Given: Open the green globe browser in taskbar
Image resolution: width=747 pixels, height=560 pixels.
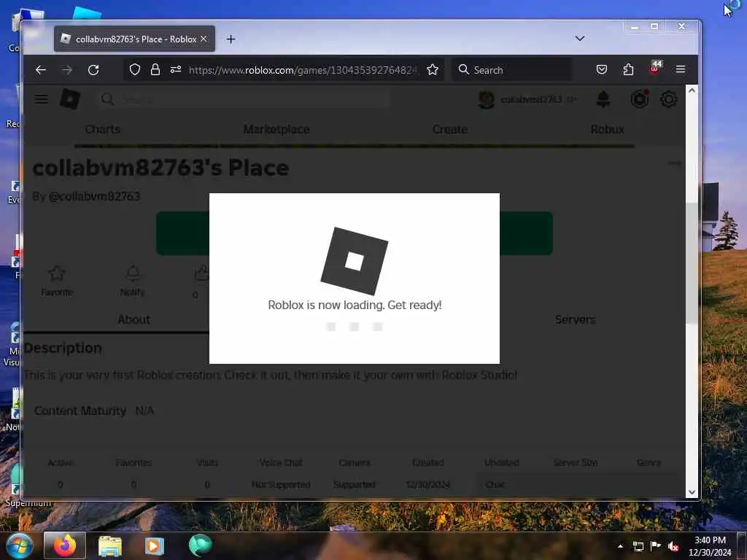Looking at the screenshot, I should (200, 545).
